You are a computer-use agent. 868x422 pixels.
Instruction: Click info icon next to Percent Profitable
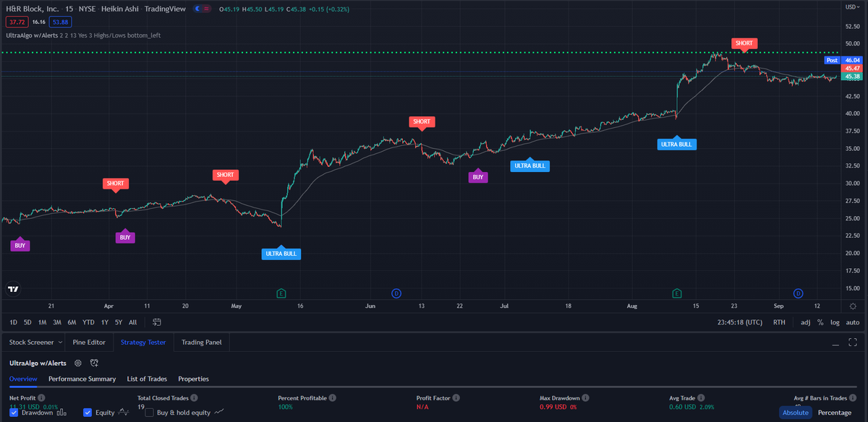(333, 398)
